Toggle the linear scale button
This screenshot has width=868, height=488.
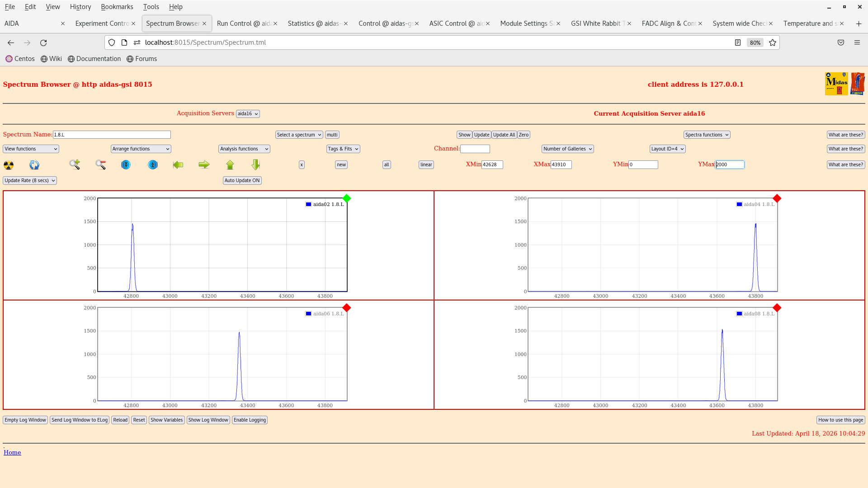426,165
